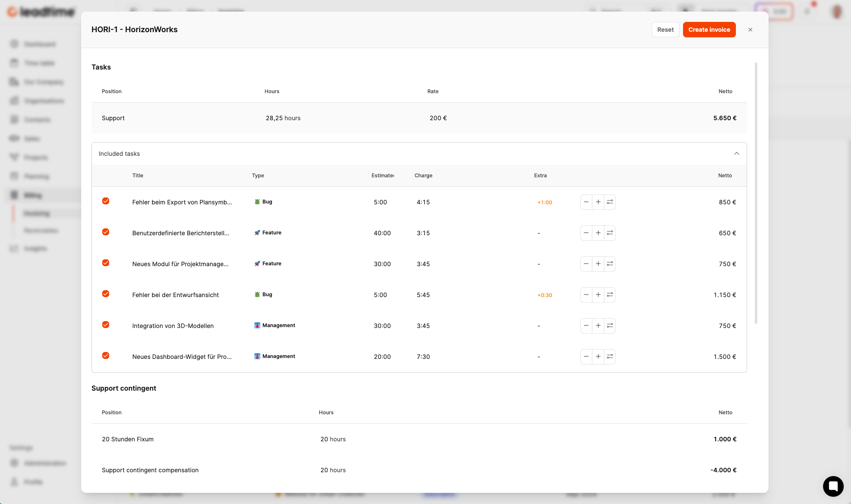Collapse the Included tasks section
Screen dimensions: 851x504
point(736,154)
